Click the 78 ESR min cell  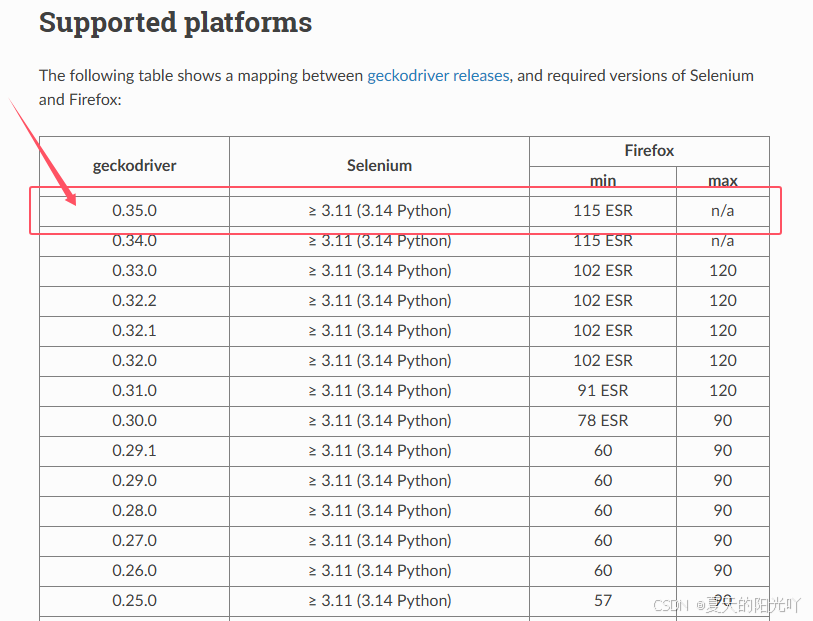click(603, 420)
